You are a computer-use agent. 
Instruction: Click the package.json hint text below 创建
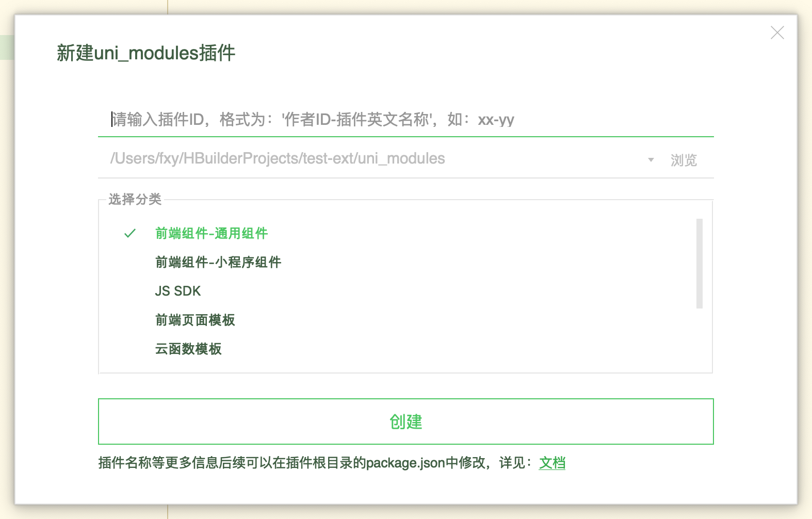(x=315, y=463)
